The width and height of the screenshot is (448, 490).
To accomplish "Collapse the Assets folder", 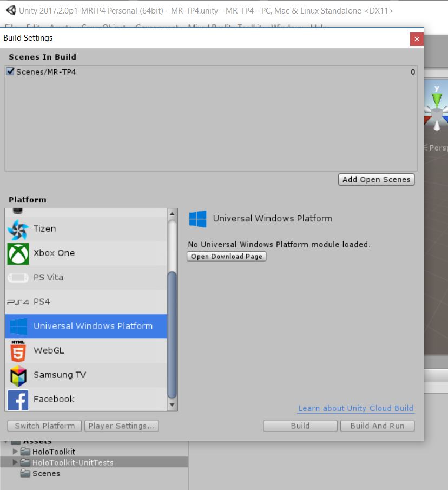I will coord(5,441).
